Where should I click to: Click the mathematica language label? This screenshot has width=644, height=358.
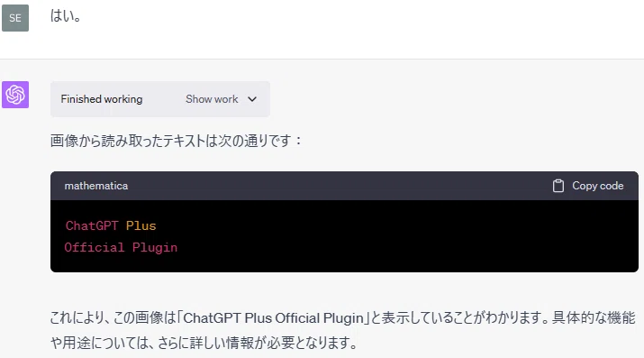pos(96,186)
